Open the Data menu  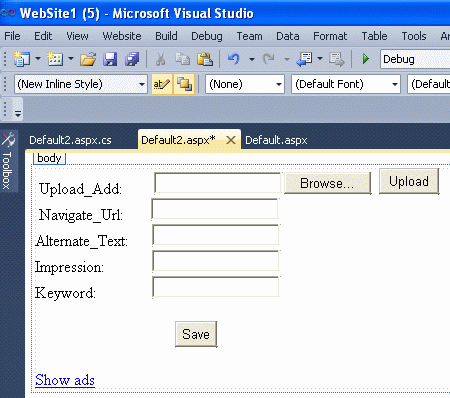click(x=288, y=36)
